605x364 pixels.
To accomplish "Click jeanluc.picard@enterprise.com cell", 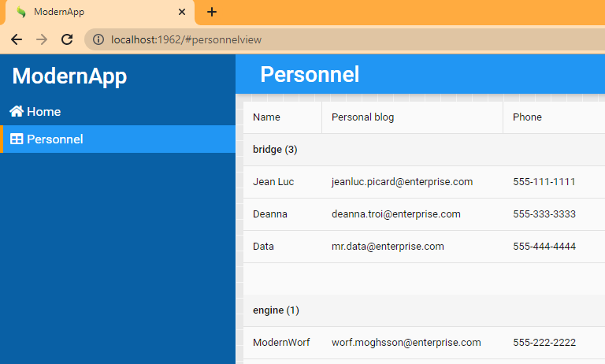I will click(x=402, y=182).
